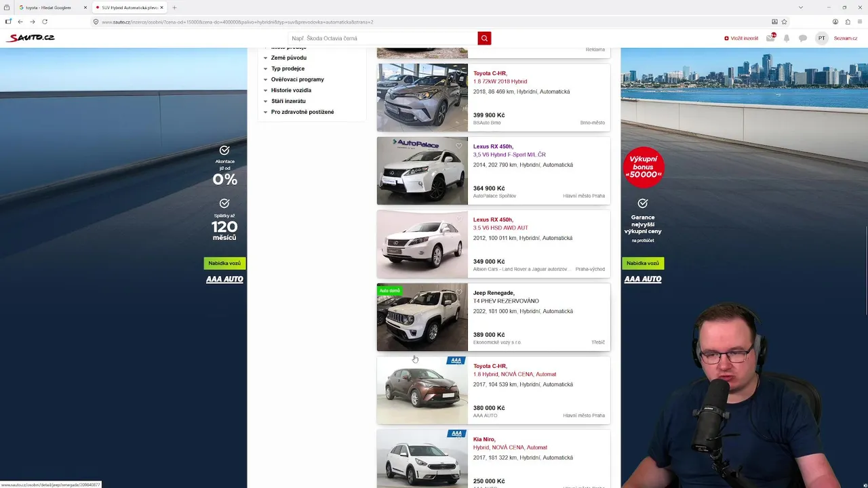Screen dimensions: 868x488
Task: Open the browser extensions icon
Action: (848, 22)
